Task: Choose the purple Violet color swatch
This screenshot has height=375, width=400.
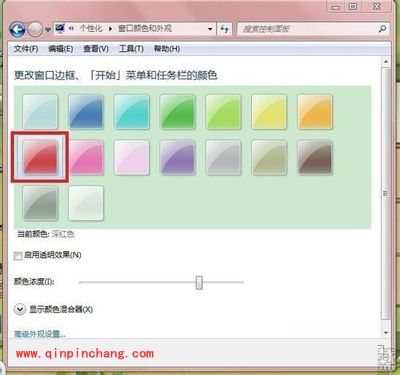Action: 178,157
